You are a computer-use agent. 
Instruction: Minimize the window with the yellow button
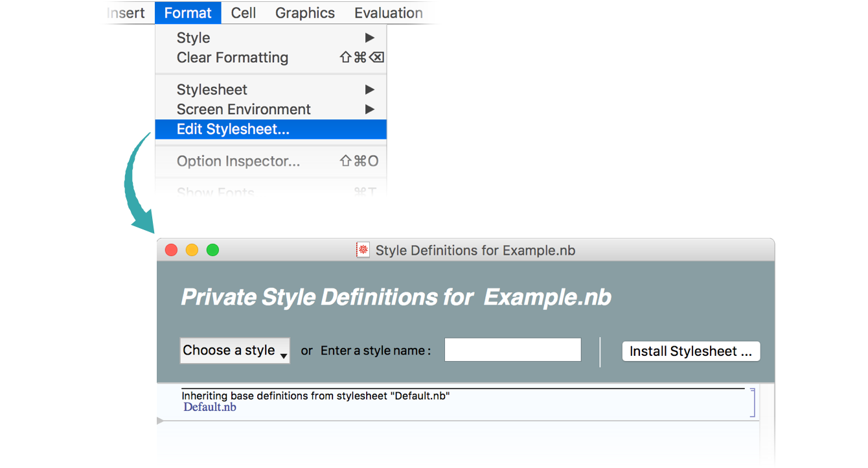click(192, 250)
